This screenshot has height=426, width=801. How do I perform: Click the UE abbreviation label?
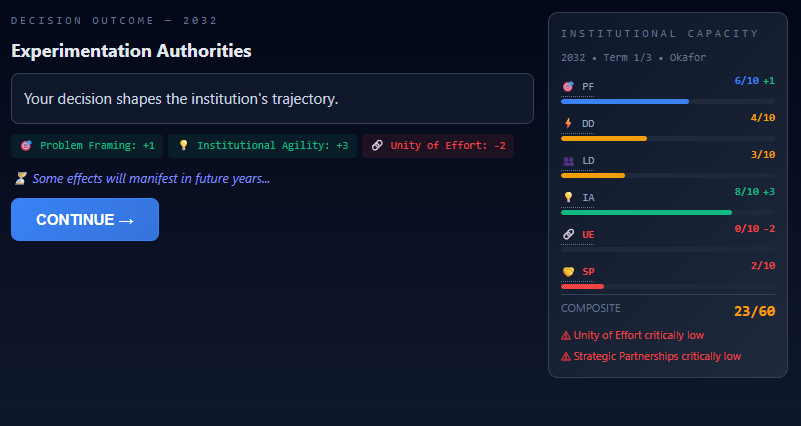(588, 234)
